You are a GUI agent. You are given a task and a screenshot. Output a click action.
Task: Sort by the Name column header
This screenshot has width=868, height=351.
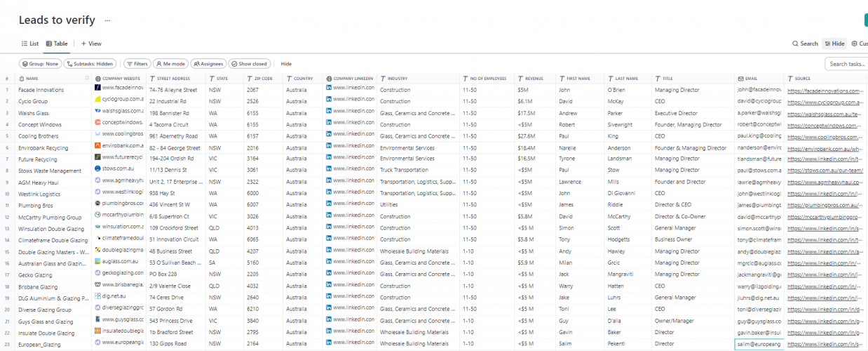click(x=32, y=79)
